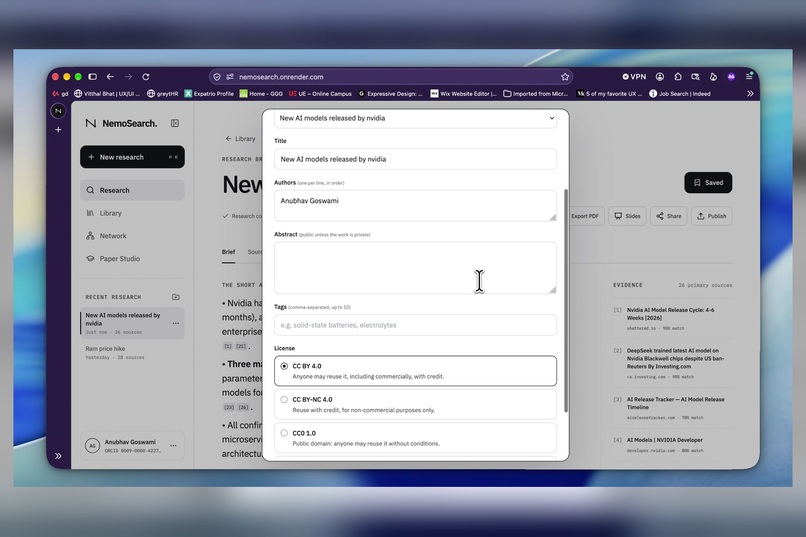Image resolution: width=806 pixels, height=537 pixels.
Task: Open account options beside Anubhav Goswami
Action: (x=173, y=446)
